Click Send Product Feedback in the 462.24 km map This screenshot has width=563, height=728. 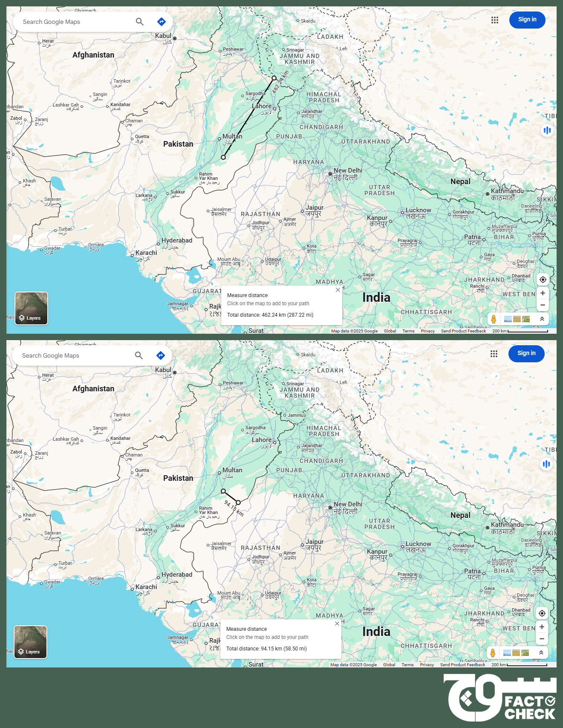pyautogui.click(x=463, y=331)
